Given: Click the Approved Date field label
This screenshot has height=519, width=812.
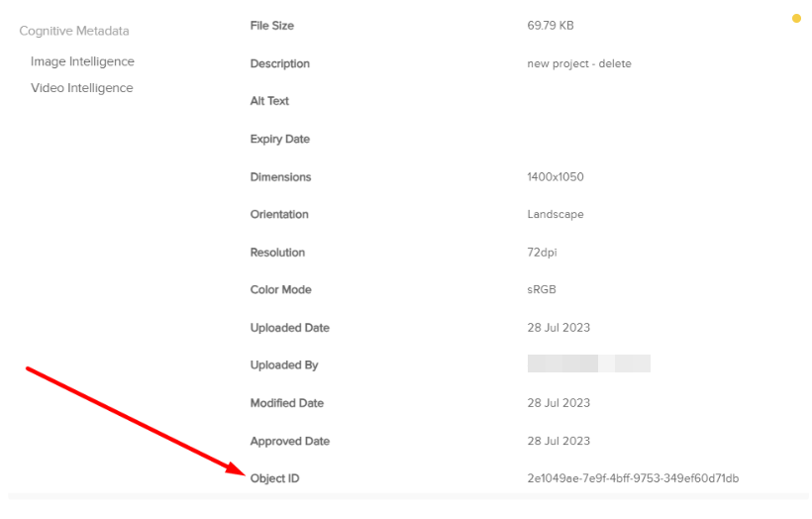Looking at the screenshot, I should point(290,441).
